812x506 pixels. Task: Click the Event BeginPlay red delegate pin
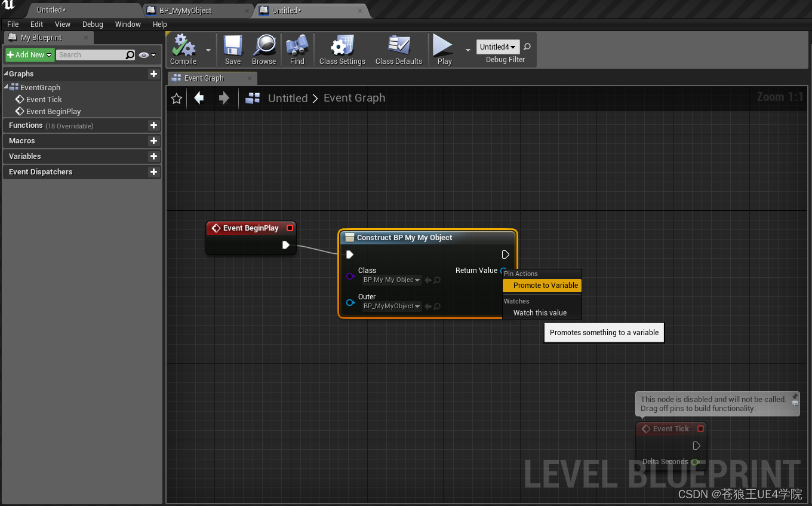(290, 228)
